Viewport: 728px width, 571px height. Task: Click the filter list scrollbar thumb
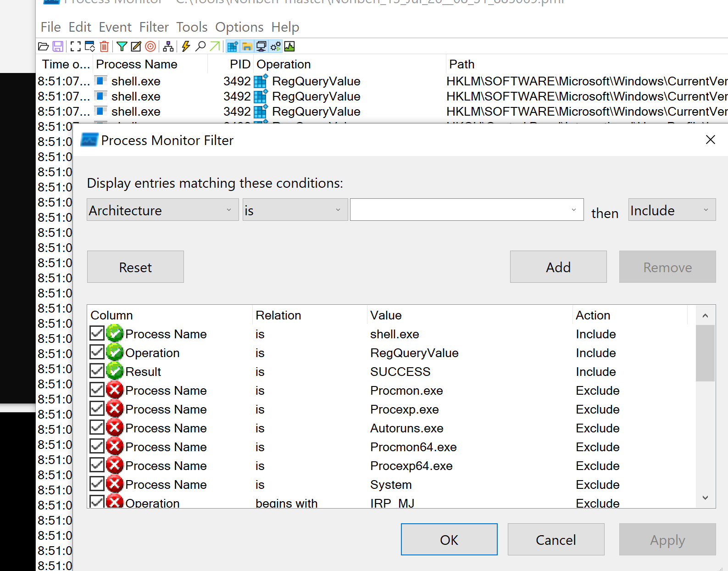706,353
